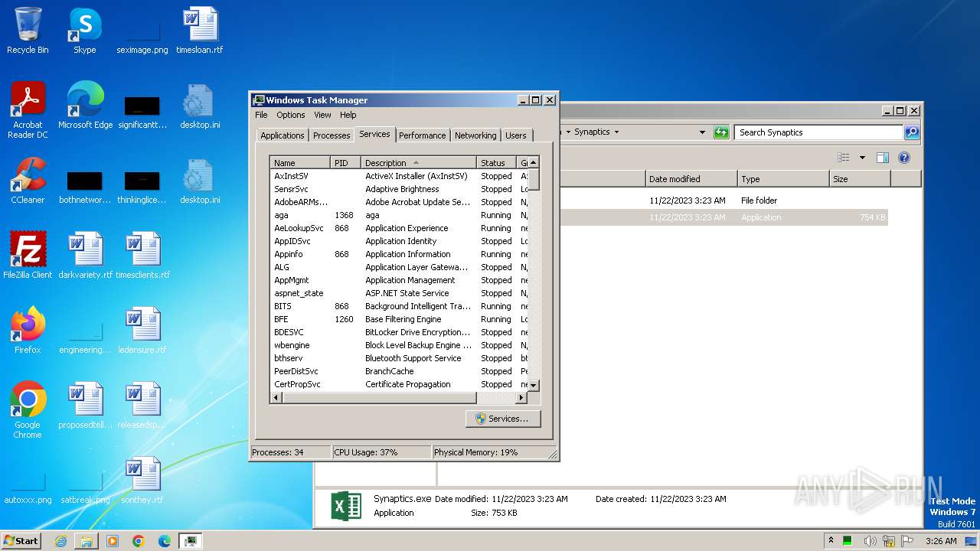Screen dimensions: 980x551
Task: Change Explorer view icon
Action: 844,158
